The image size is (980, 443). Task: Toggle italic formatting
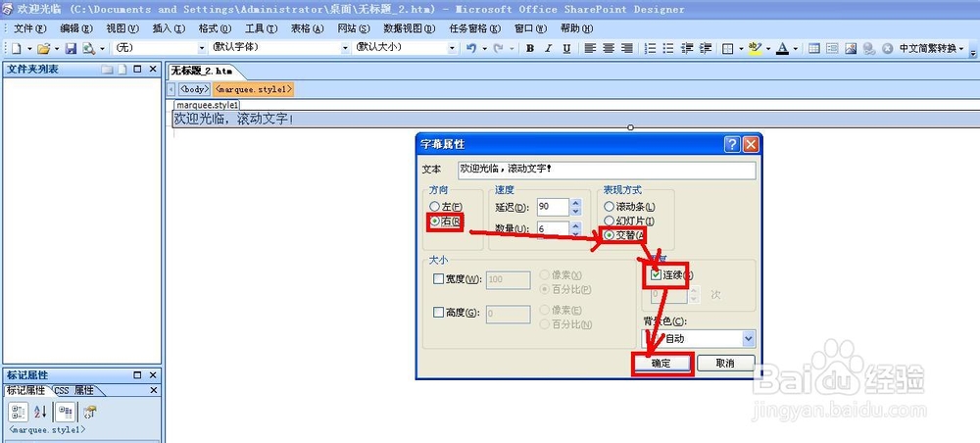tap(548, 48)
